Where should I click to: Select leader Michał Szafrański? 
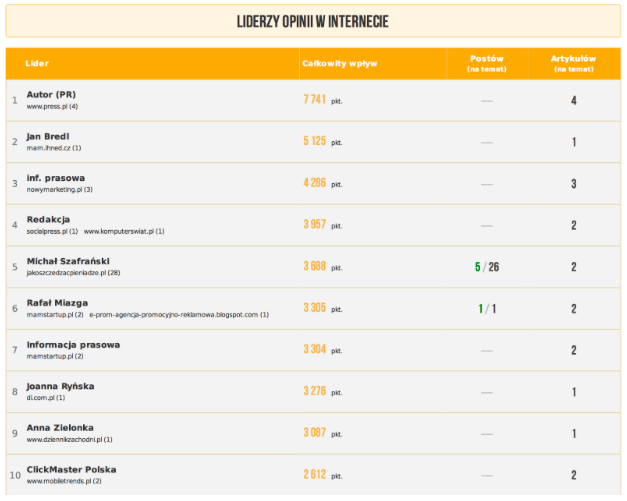click(x=67, y=261)
